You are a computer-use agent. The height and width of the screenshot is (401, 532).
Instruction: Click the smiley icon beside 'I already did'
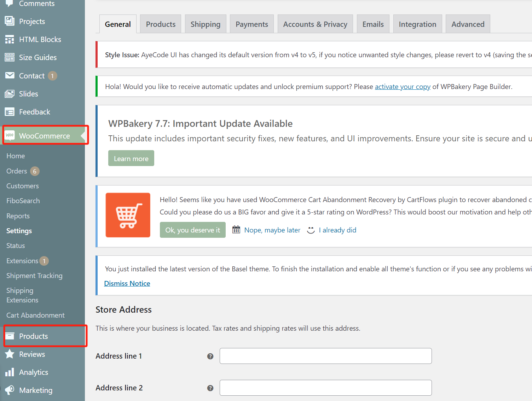click(x=310, y=230)
